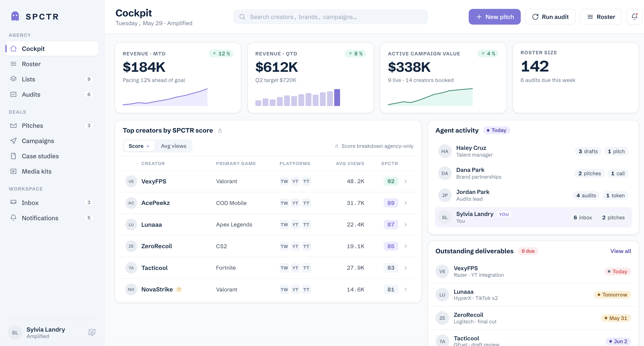Click the Inbox tray icon
The image size is (644, 346).
[13, 202]
